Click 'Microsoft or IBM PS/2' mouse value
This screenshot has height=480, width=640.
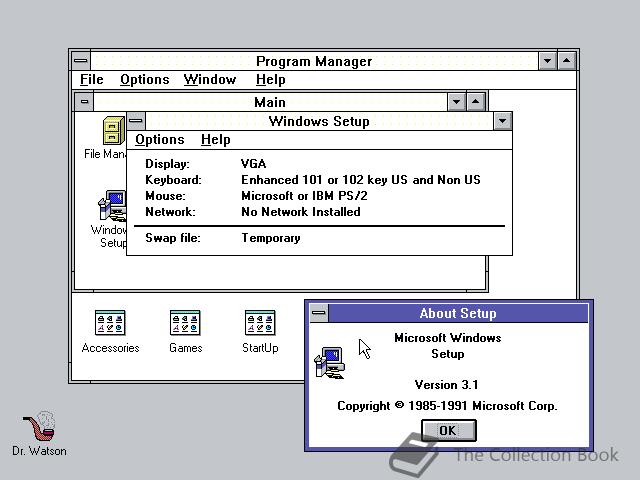304,196
